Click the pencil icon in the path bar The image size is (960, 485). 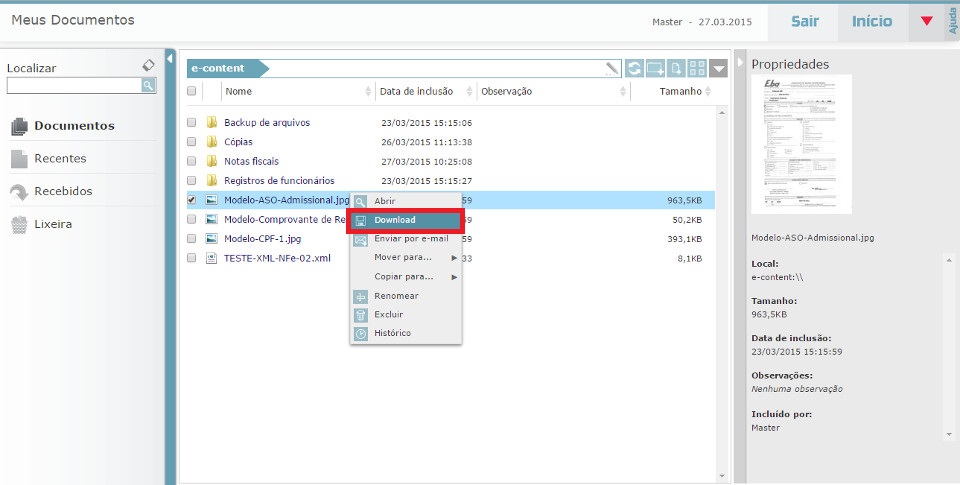(612, 68)
